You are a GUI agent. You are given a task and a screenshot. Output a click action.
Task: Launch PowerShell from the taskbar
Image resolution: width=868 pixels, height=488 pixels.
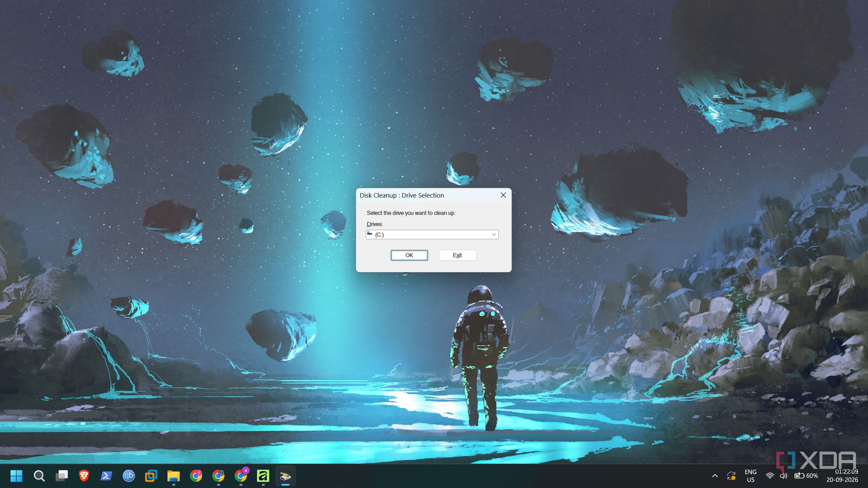tap(106, 476)
